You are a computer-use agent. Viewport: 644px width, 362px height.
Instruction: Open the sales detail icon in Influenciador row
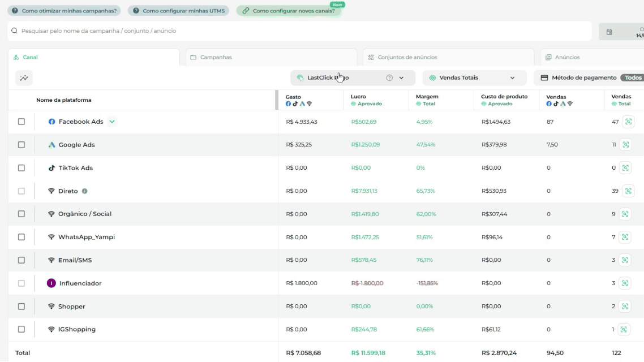coord(625,283)
